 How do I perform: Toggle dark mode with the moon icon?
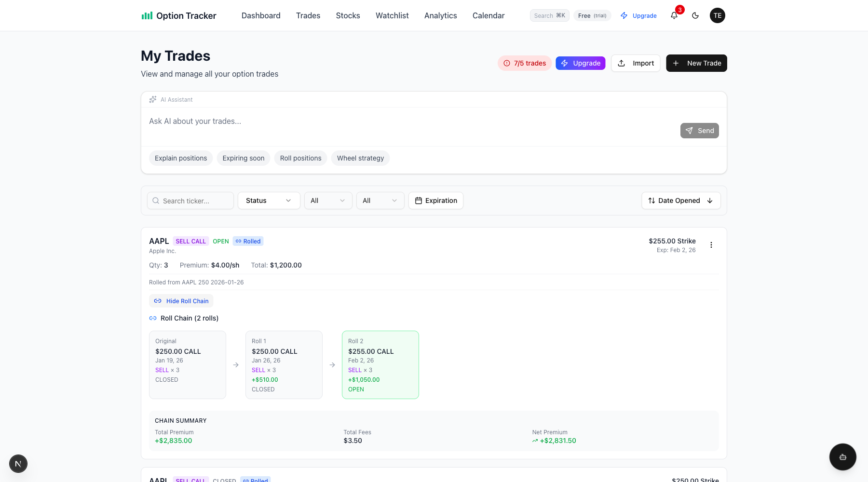[x=695, y=15]
